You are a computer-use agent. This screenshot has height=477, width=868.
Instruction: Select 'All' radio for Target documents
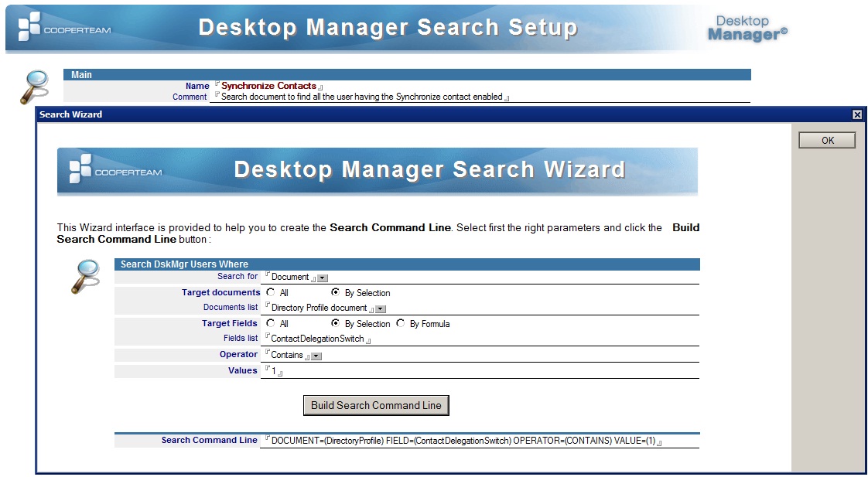[270, 292]
